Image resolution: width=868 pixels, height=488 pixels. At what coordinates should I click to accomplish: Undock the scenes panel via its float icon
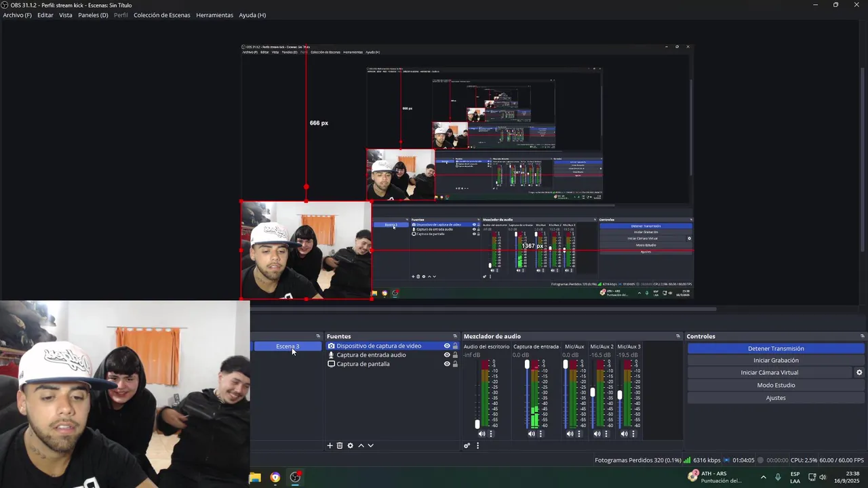coord(318,336)
